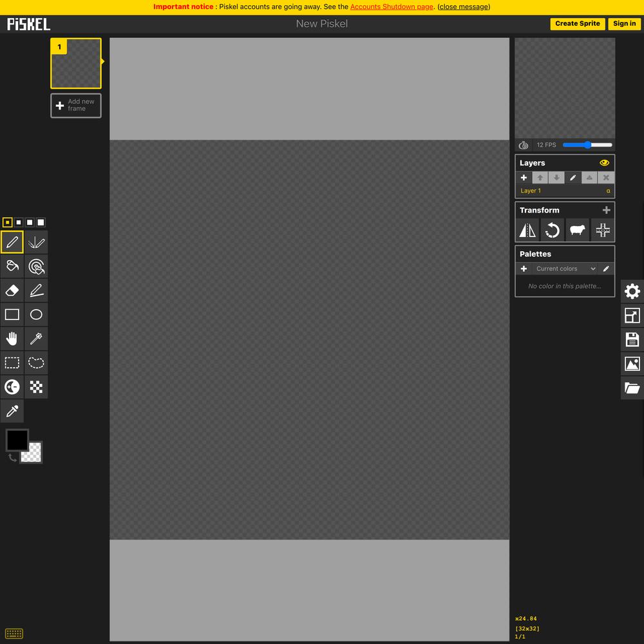Select frame 1 thumbnail

click(x=76, y=64)
